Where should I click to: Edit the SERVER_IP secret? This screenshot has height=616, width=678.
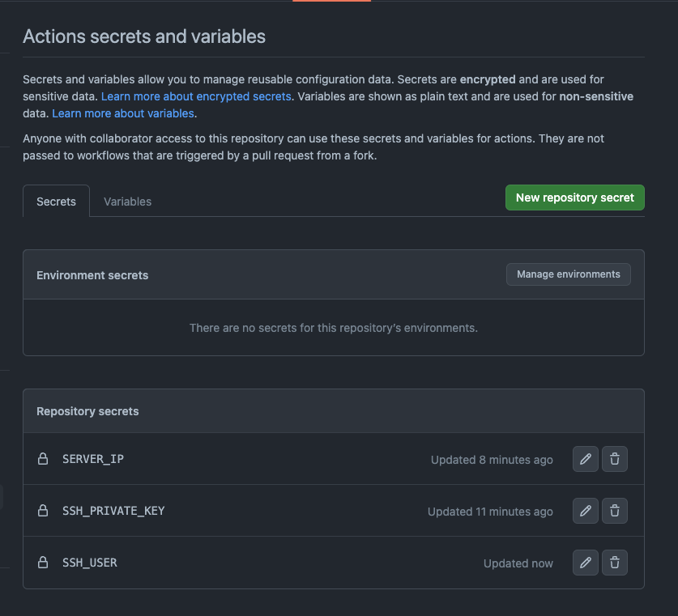click(x=586, y=459)
